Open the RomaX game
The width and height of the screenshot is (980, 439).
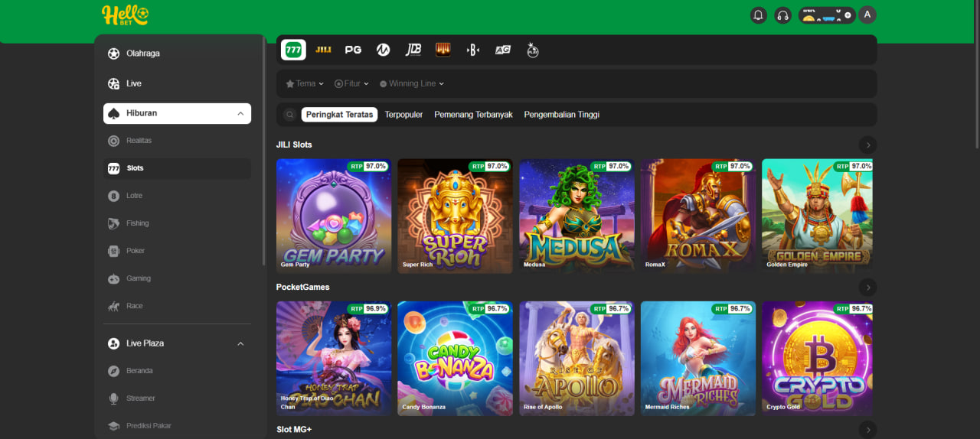pos(698,216)
